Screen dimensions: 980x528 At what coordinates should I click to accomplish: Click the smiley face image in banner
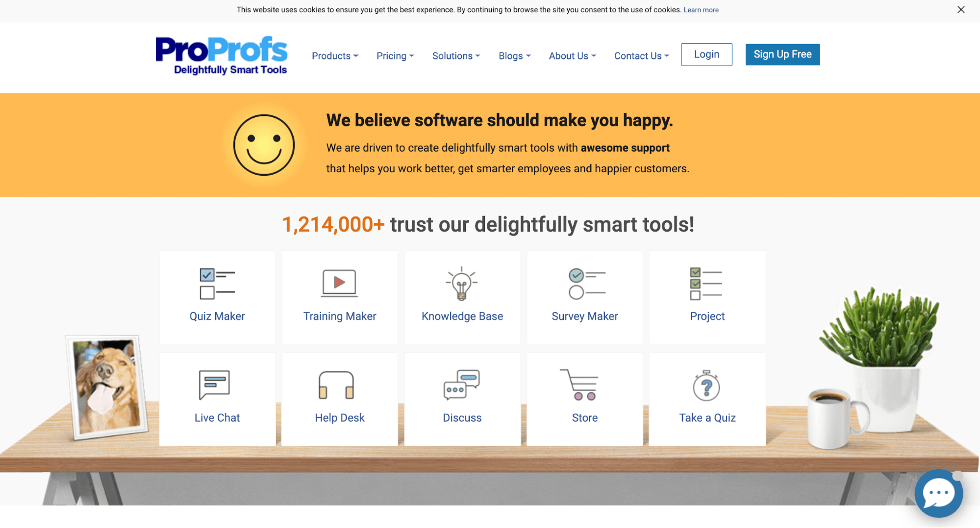[x=264, y=145]
